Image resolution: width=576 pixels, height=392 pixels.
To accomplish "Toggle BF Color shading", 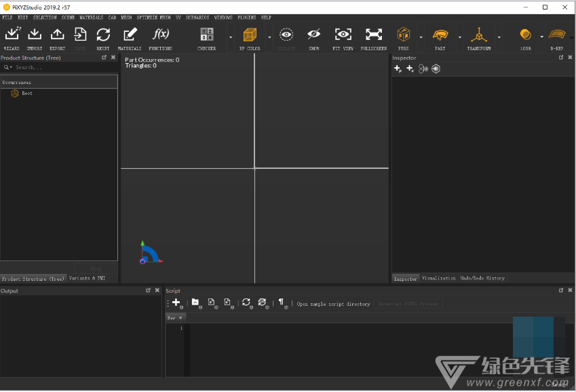I will coord(250,37).
